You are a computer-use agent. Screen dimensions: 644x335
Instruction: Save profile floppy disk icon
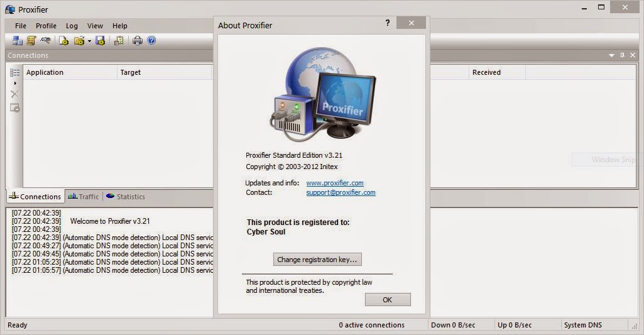pos(101,40)
